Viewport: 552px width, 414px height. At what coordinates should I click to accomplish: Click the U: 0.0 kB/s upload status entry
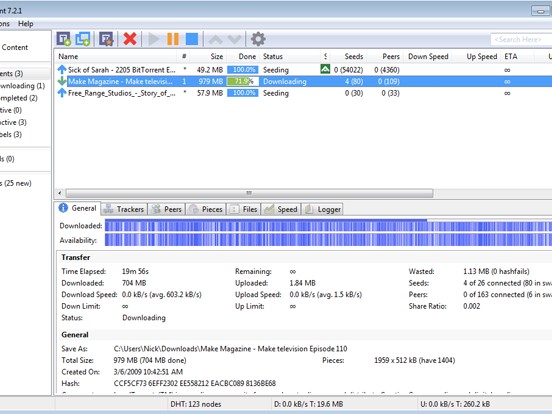[455, 404]
